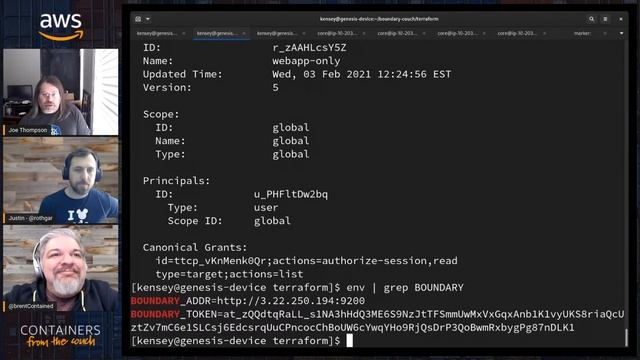The height and width of the screenshot is (360, 640).
Task: Close the active kensey@genesis tab
Action: point(244,33)
